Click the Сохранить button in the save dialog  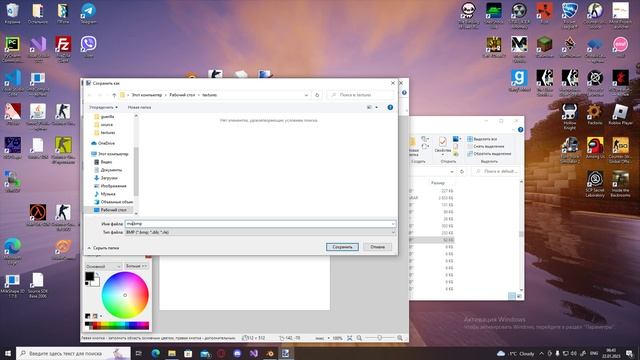(x=342, y=247)
